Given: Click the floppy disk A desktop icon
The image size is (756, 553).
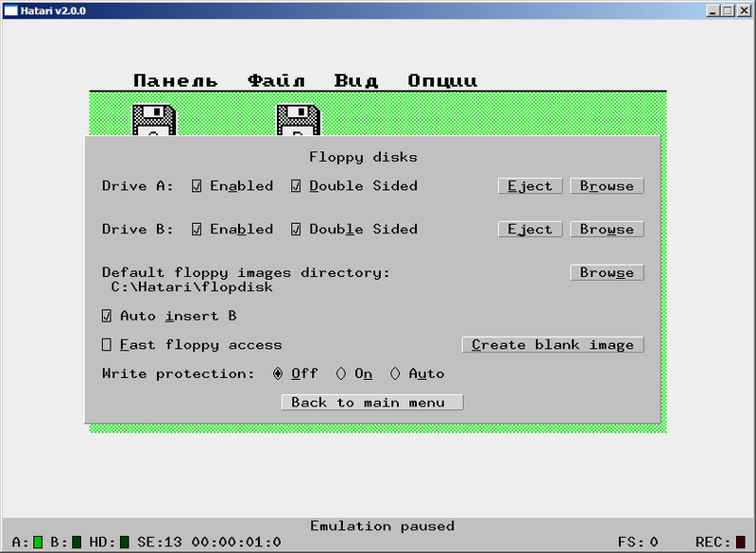Looking at the screenshot, I should 154,119.
